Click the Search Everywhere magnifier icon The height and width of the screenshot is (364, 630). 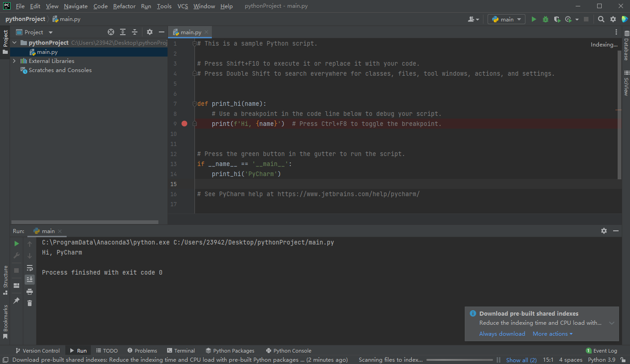601,19
